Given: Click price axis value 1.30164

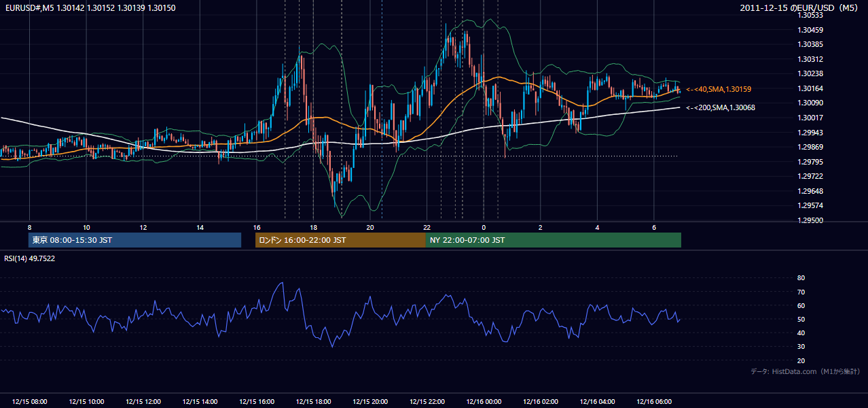Looking at the screenshot, I should (810, 88).
